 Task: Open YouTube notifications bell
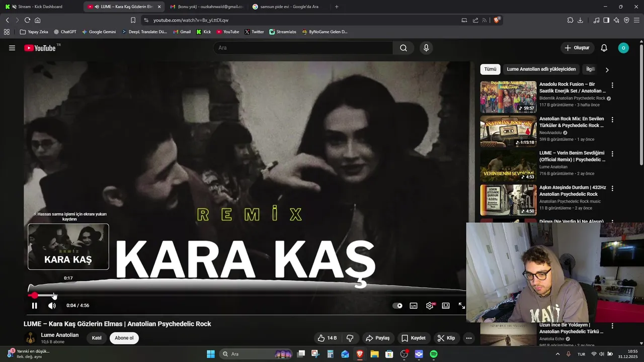tap(604, 48)
